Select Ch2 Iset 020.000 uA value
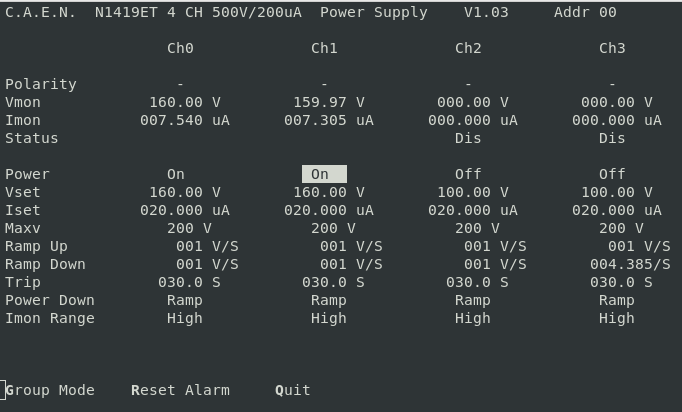 (473, 210)
